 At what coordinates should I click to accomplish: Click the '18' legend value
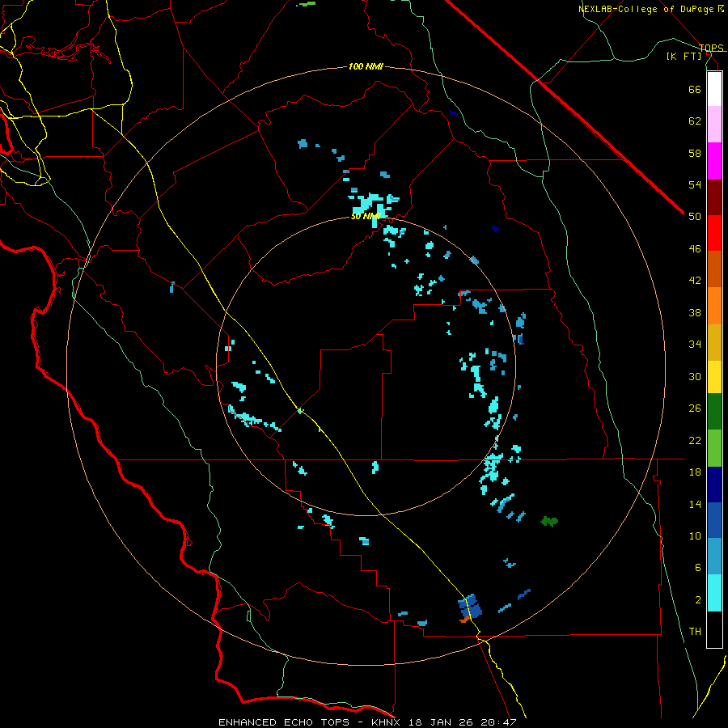coord(695,472)
